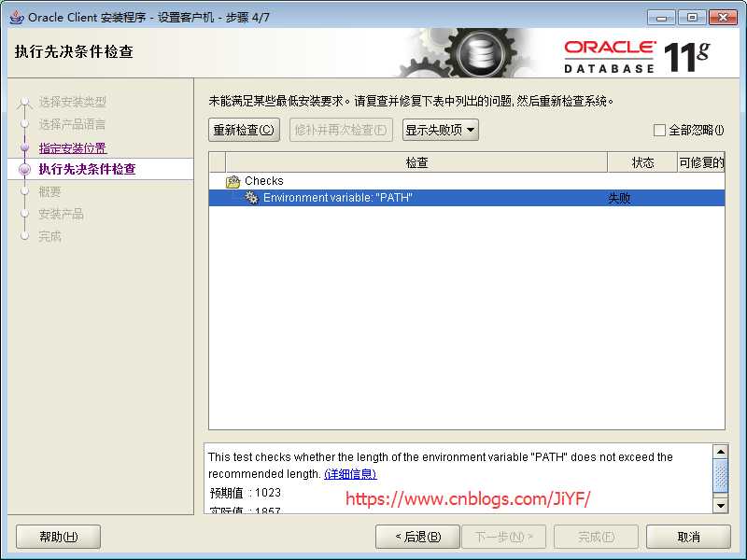Click the disabled 修补并再次检查 button
Viewport: 747px width, 560px height.
(x=341, y=130)
